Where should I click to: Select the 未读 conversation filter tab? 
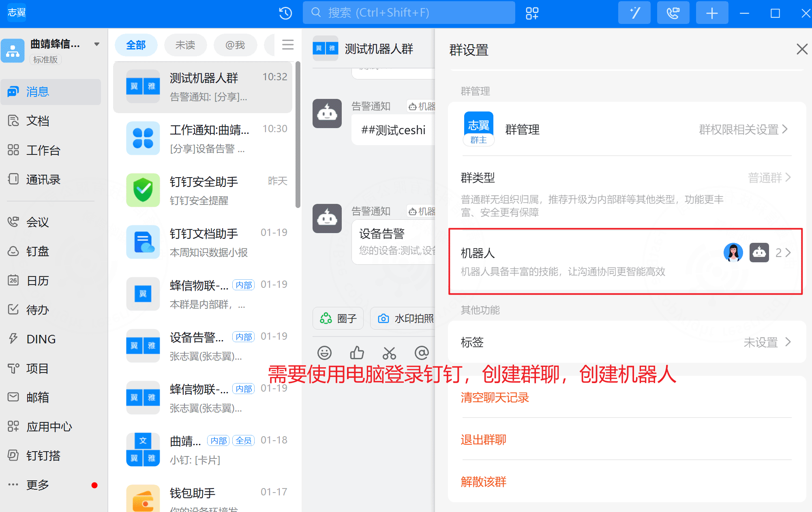[185, 45]
